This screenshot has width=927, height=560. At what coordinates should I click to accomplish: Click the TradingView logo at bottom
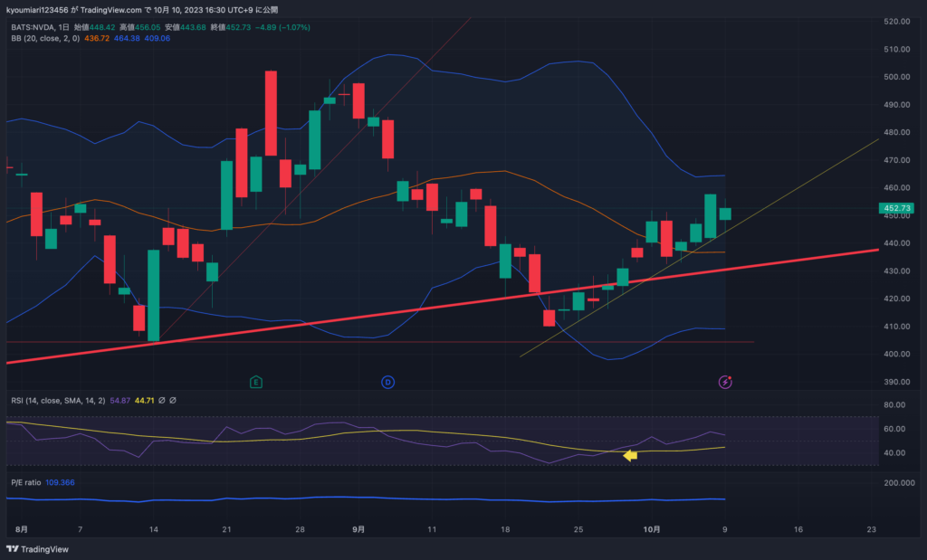37,549
